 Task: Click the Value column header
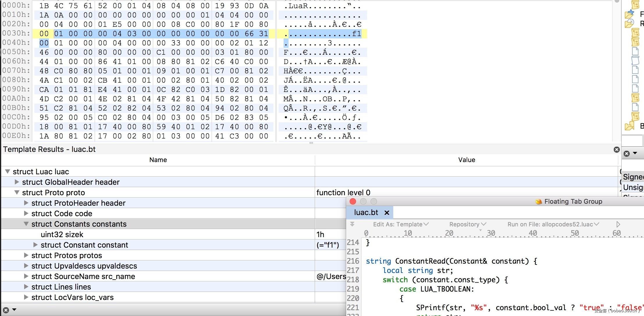[467, 160]
